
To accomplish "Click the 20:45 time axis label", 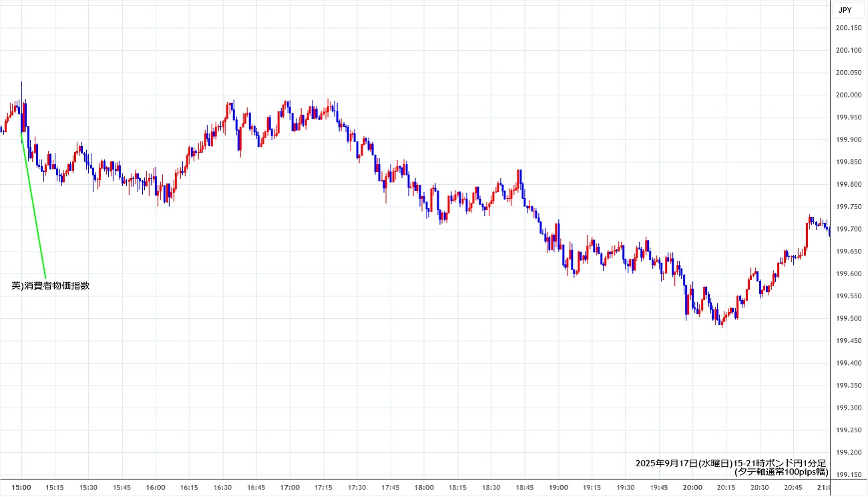I will click(793, 488).
